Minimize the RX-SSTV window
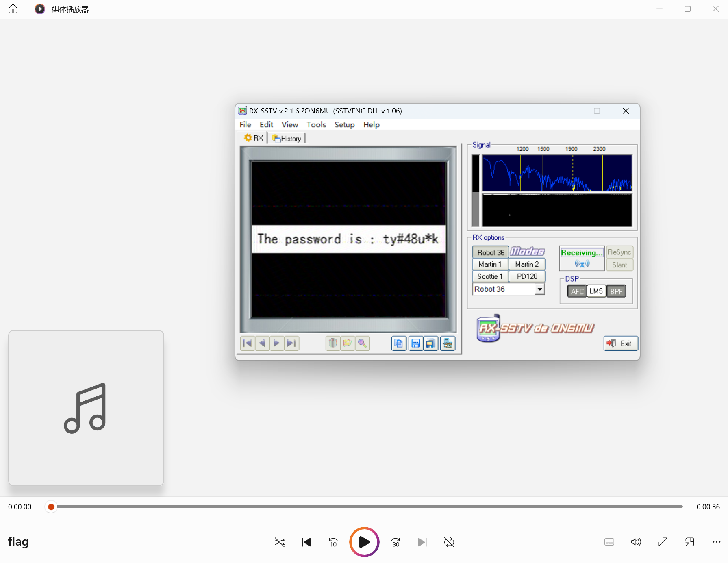Image resolution: width=728 pixels, height=563 pixels. click(569, 111)
